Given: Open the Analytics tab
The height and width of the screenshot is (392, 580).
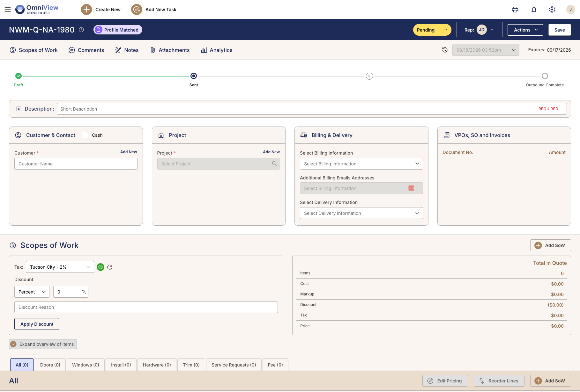Looking at the screenshot, I should [x=216, y=50].
